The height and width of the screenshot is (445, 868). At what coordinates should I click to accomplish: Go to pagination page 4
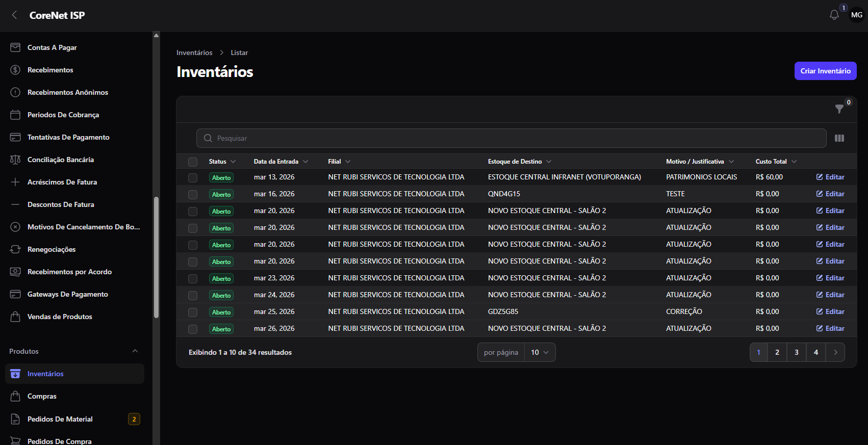pyautogui.click(x=816, y=352)
